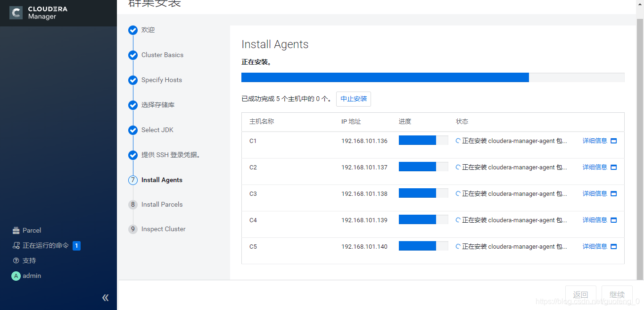Click the 中止安装 abort button
Viewport: 644px width, 310px height.
point(354,99)
